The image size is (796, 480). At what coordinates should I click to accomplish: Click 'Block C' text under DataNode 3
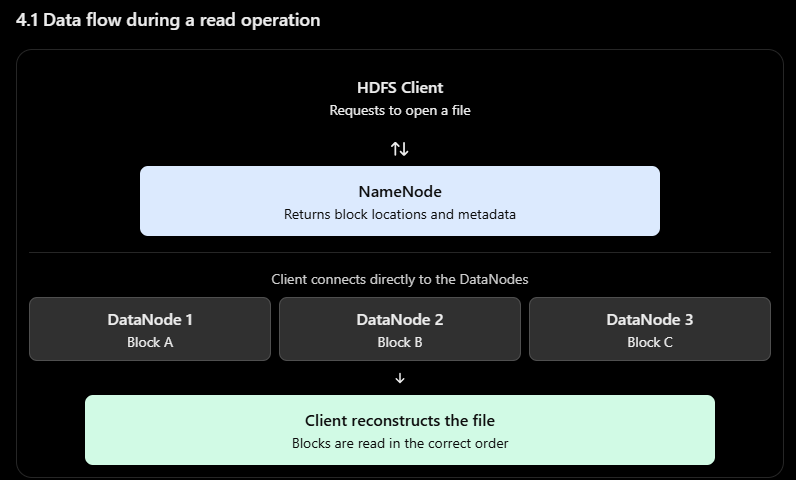coord(650,342)
